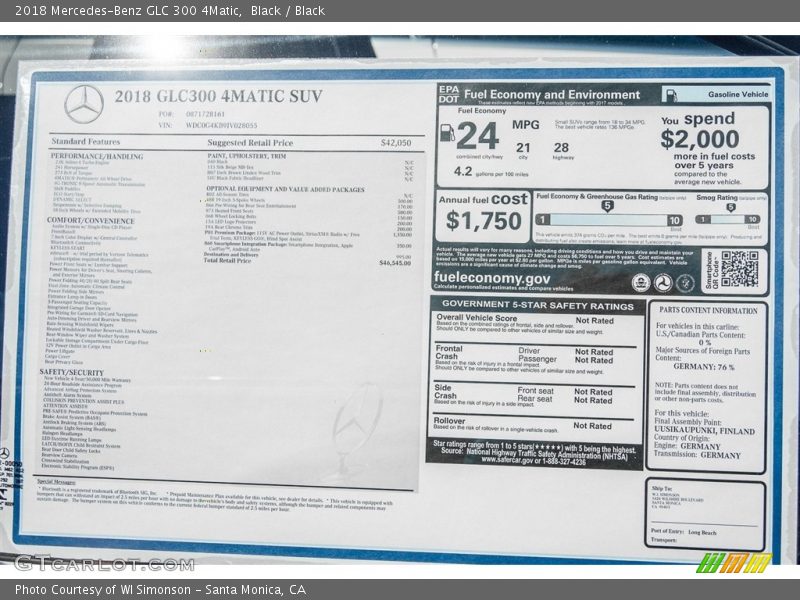Click 'Not Rated' in the Front seat row
Image resolution: width=800 pixels, height=600 pixels.
point(593,392)
